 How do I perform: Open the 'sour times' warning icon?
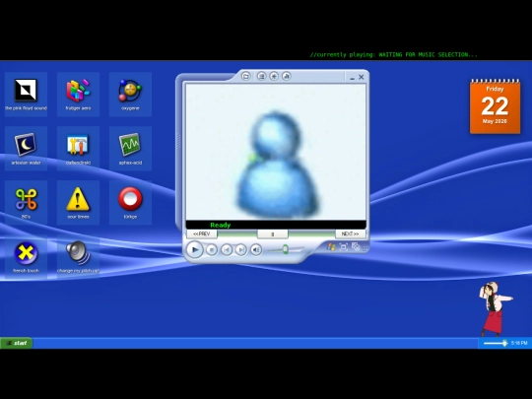(x=78, y=202)
